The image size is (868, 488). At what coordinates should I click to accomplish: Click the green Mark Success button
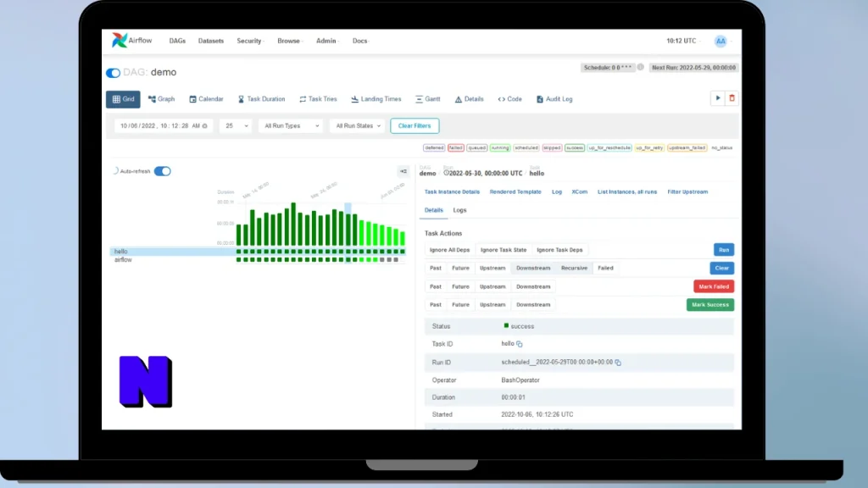[x=710, y=305]
